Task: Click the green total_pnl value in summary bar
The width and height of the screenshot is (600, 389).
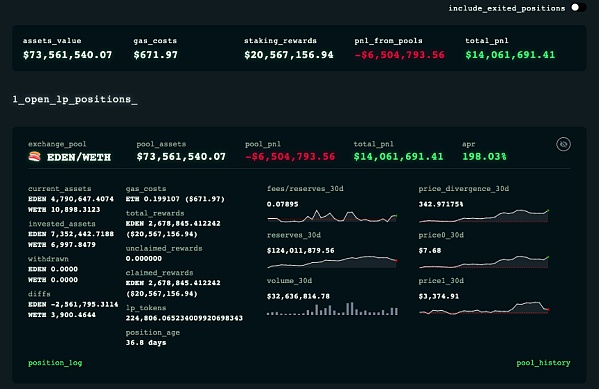Action: tap(510, 55)
